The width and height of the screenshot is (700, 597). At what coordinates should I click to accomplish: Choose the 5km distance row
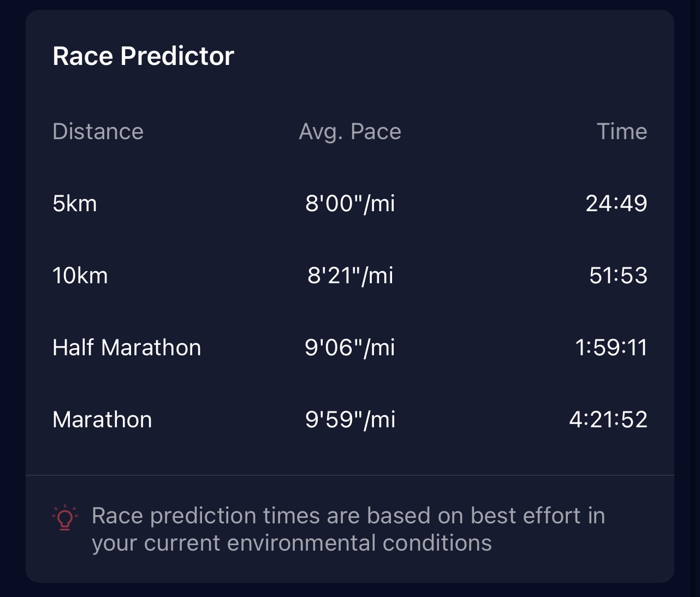click(x=350, y=204)
